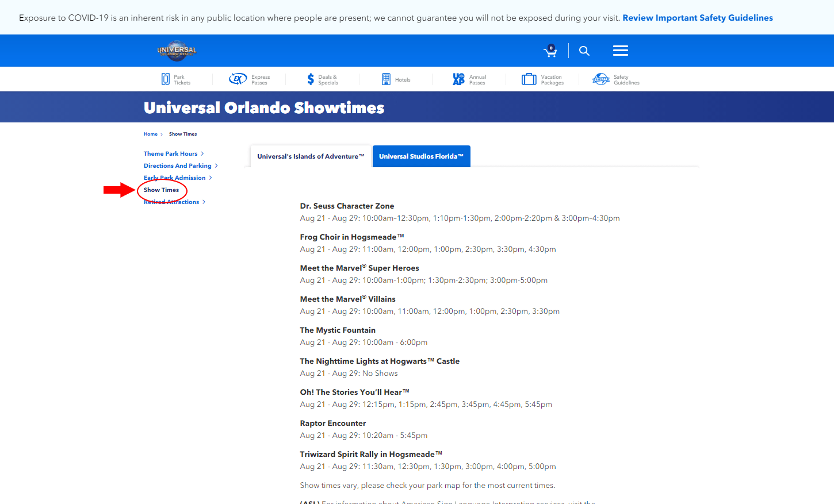Switch to Universal Studios Florida tab
Viewport: 834px width, 504px height.
tap(421, 156)
